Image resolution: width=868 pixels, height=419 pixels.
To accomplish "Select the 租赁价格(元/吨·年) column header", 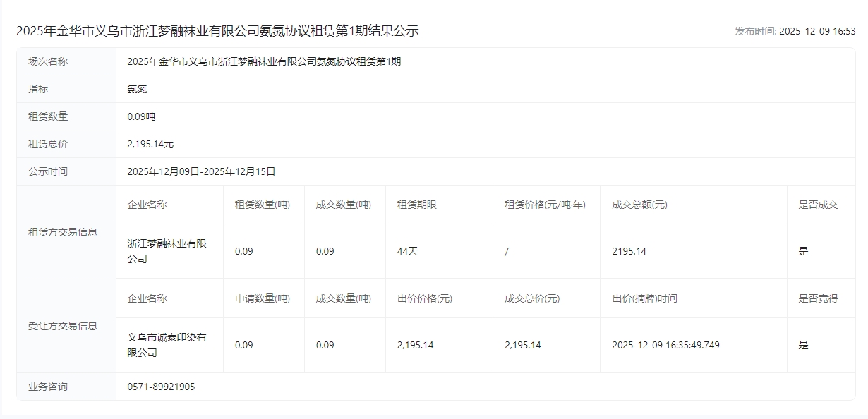I will [545, 205].
